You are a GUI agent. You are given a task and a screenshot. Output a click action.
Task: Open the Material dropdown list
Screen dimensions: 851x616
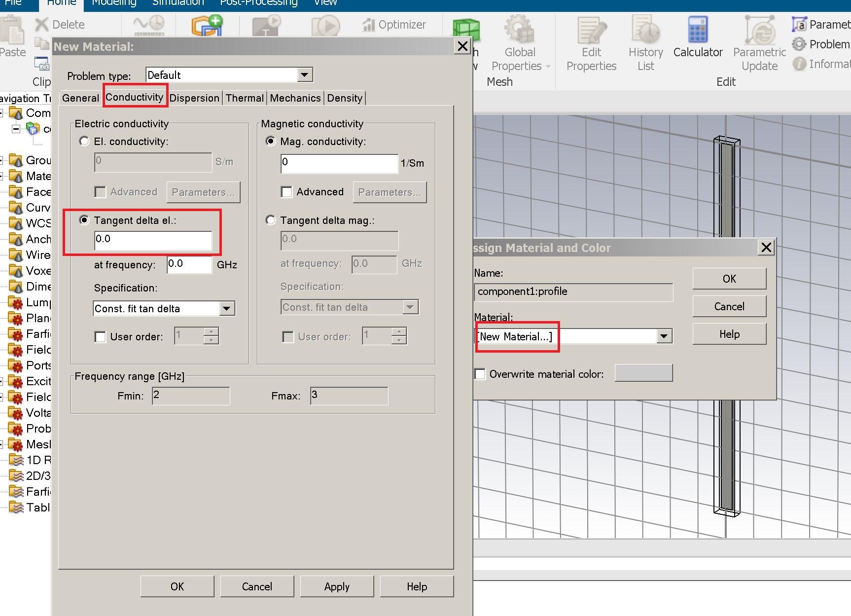pos(664,336)
